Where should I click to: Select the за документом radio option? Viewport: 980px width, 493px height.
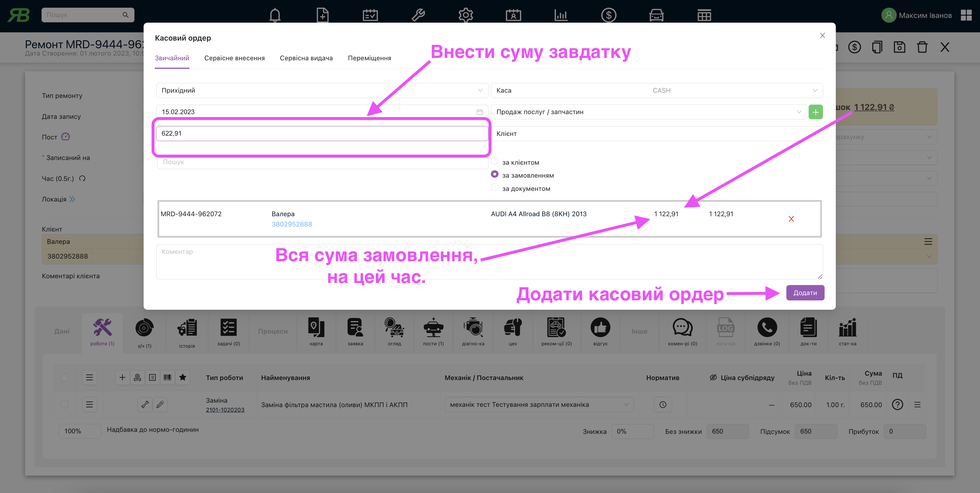tap(495, 188)
